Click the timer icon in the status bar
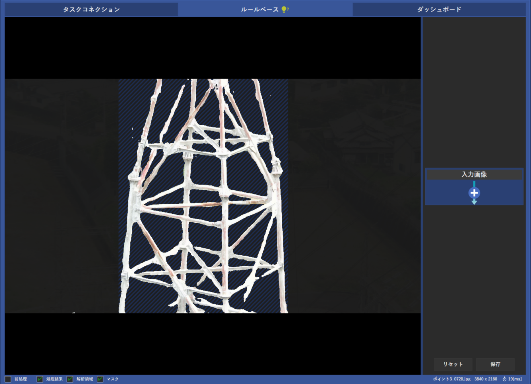Image resolution: width=531 pixels, height=384 pixels. [x=505, y=379]
